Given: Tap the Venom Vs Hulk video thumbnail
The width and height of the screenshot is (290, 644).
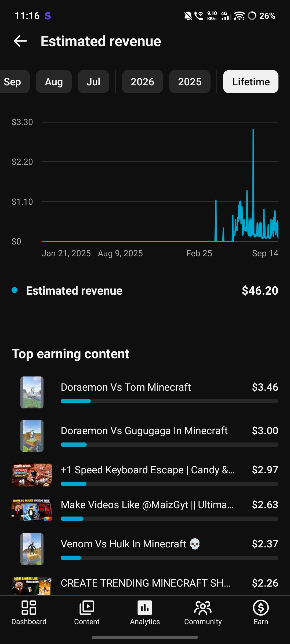Looking at the screenshot, I should pos(32,549).
